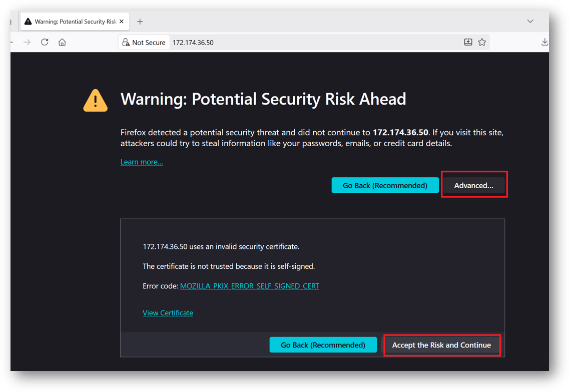The width and height of the screenshot is (570, 392).
Task: Open the Learn more... link
Action: [x=142, y=162]
